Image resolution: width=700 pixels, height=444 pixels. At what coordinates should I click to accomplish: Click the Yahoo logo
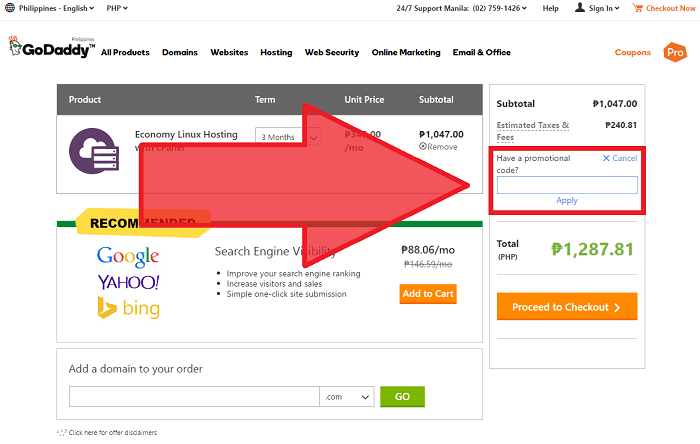coord(129,282)
